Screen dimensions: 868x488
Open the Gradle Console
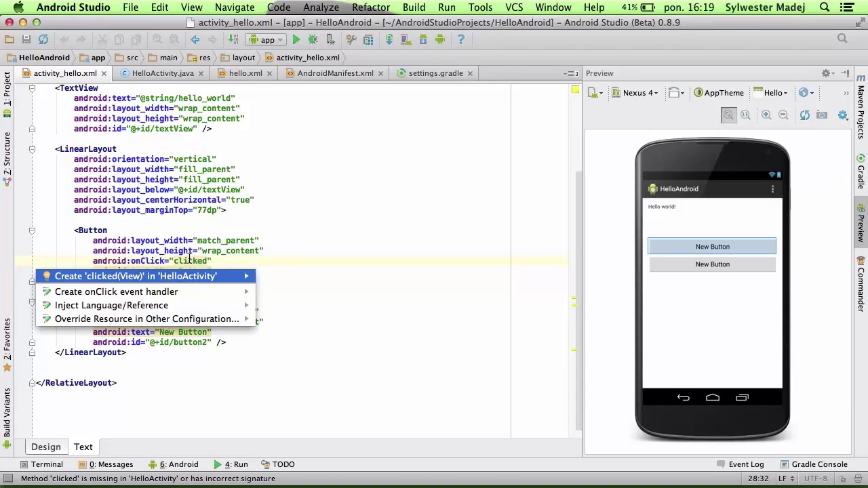813,464
